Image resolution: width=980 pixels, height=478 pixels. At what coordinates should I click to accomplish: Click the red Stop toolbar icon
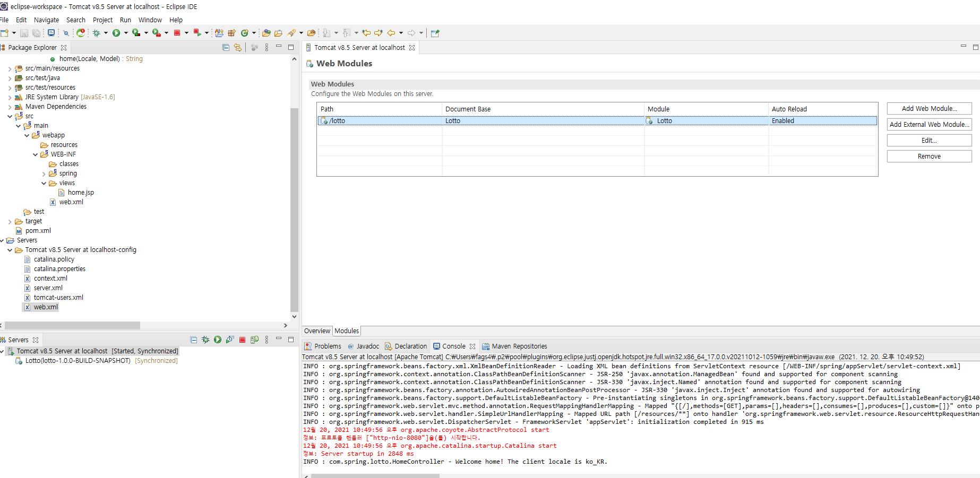177,33
